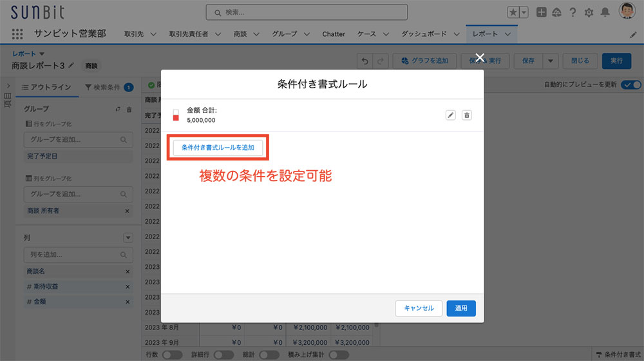This screenshot has height=361, width=644.
Task: Apply rules with the 適用 button
Action: point(461,308)
